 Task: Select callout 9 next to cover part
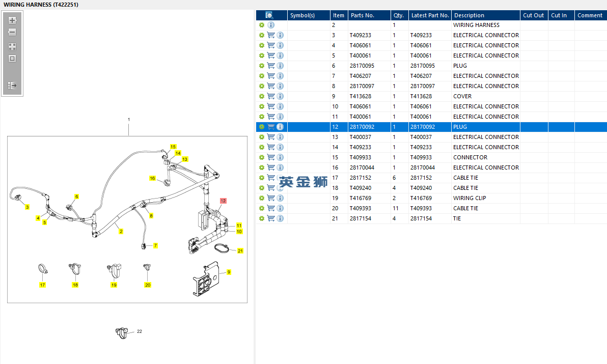(x=229, y=272)
